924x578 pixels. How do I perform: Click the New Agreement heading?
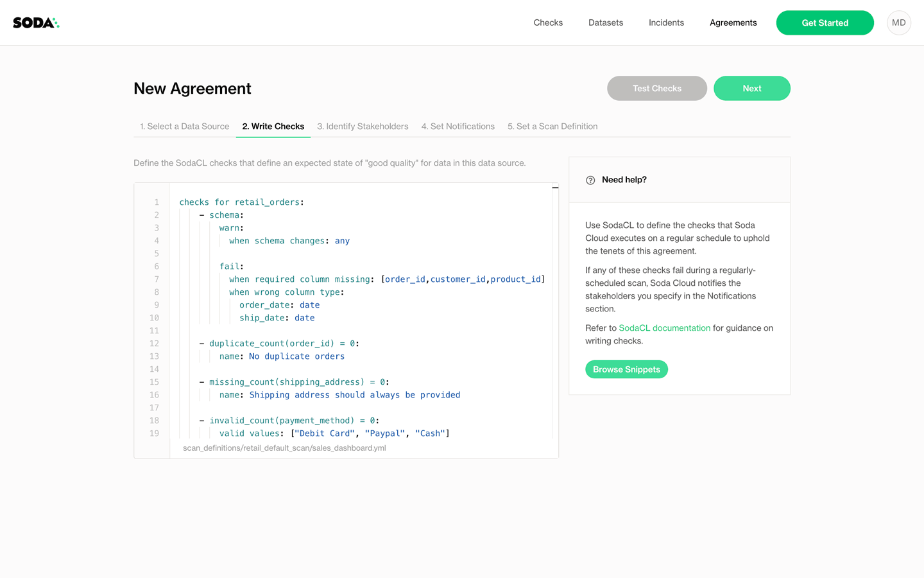pos(193,89)
